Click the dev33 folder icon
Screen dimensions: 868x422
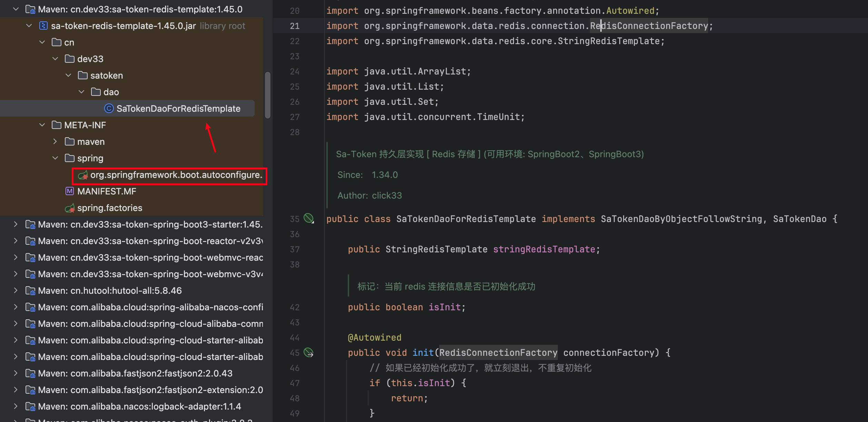[70, 59]
